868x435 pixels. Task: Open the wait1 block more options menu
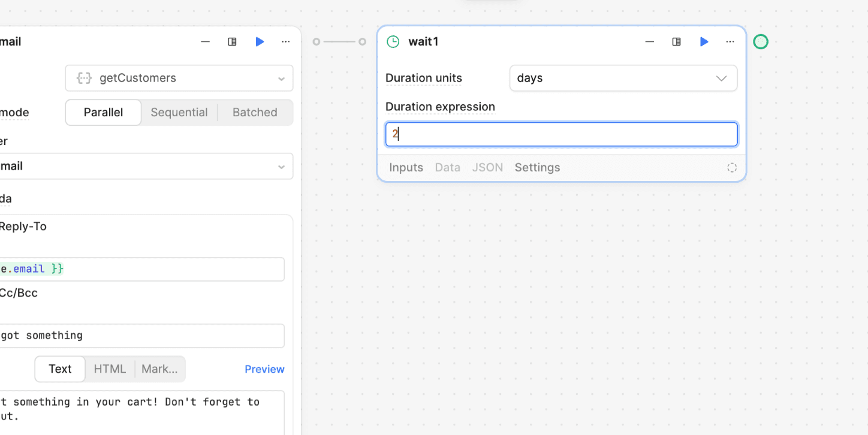[730, 41]
